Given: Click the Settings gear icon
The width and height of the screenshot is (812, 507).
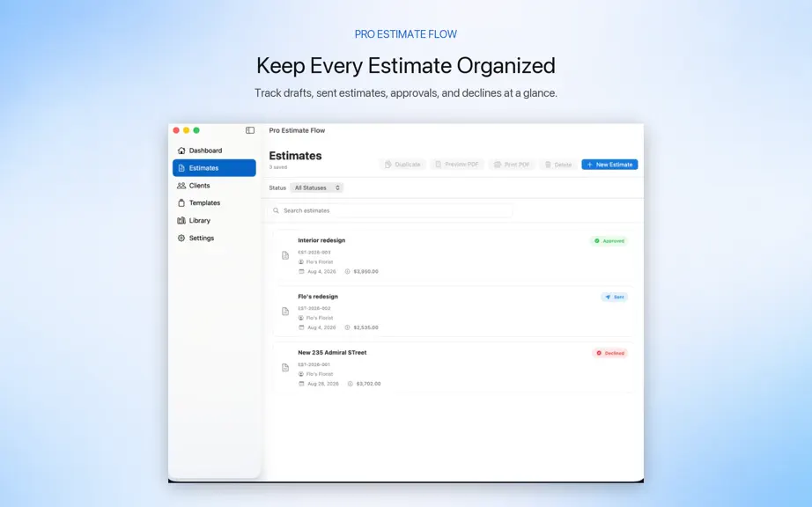Looking at the screenshot, I should pyautogui.click(x=181, y=238).
